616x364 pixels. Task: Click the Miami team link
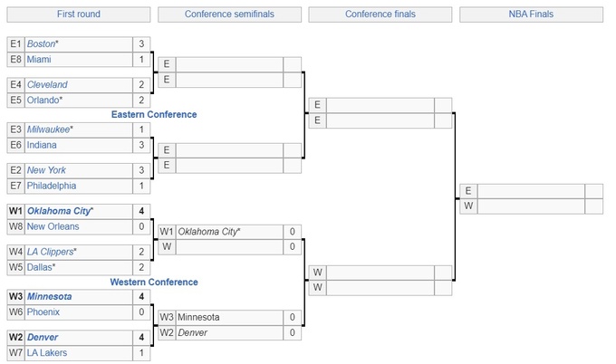[x=40, y=60]
